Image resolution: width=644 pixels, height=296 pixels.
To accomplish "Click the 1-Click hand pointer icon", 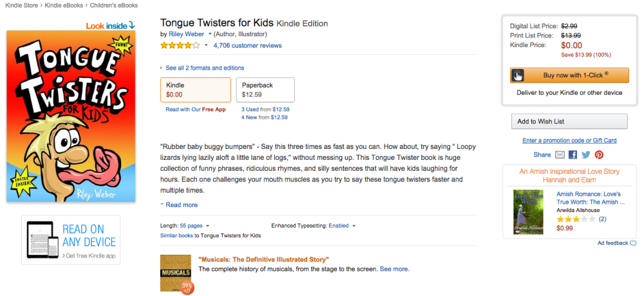I will pos(518,75).
